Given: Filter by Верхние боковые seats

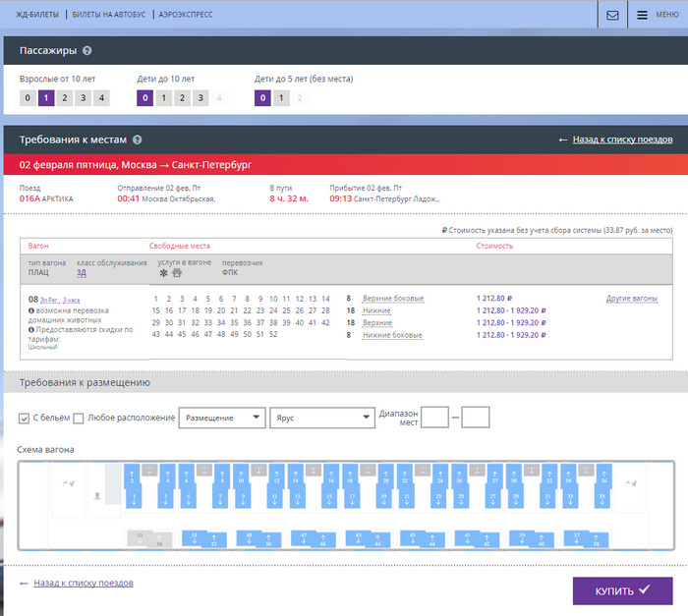Looking at the screenshot, I should click(x=393, y=299).
